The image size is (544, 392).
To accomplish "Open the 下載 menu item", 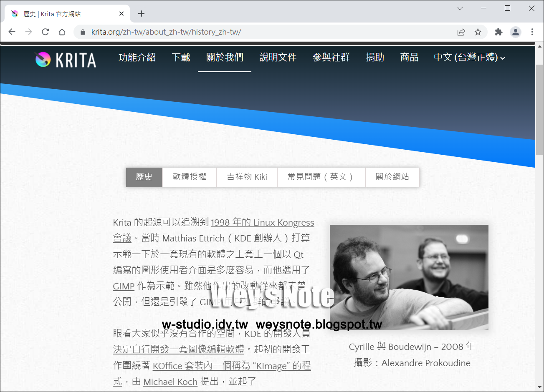I will click(x=181, y=58).
